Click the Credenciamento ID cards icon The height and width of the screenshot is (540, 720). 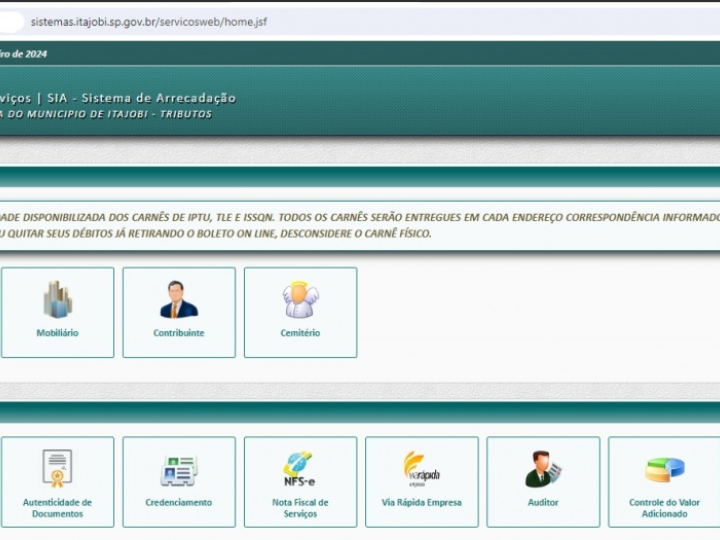[179, 469]
